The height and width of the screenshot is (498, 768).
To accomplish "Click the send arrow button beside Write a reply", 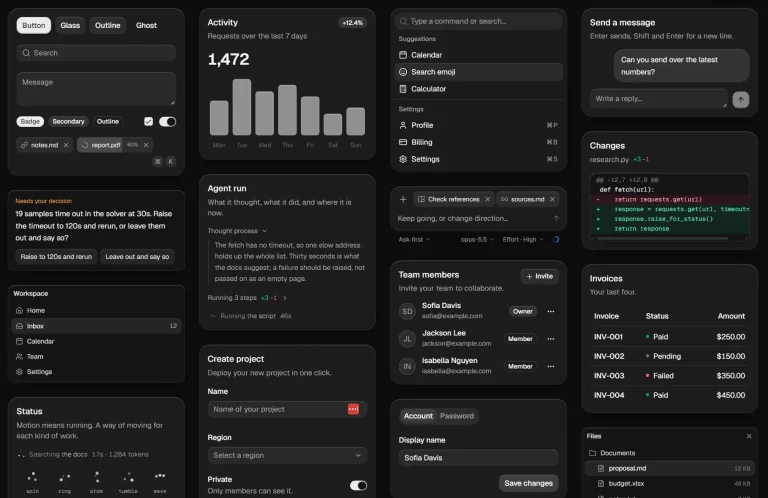I will pos(741,99).
